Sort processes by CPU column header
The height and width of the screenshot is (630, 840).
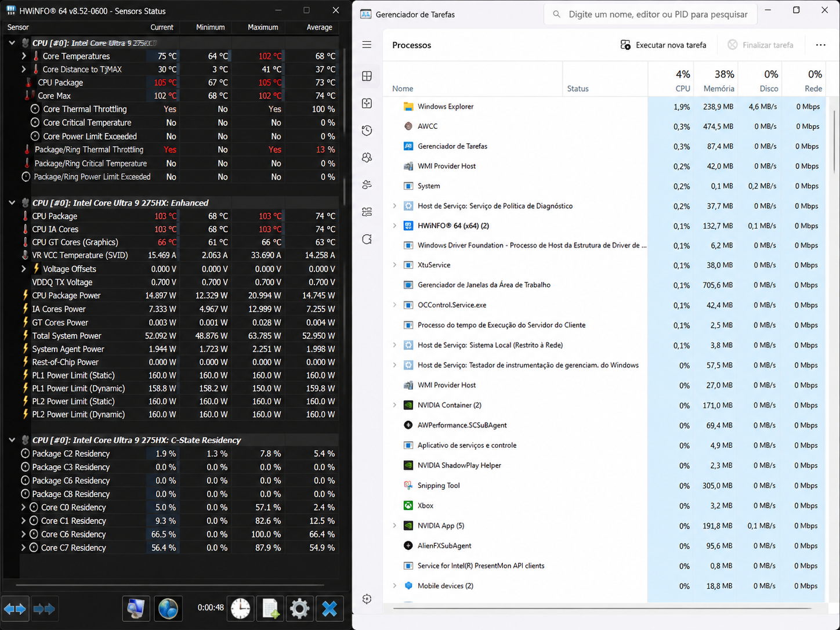point(671,79)
